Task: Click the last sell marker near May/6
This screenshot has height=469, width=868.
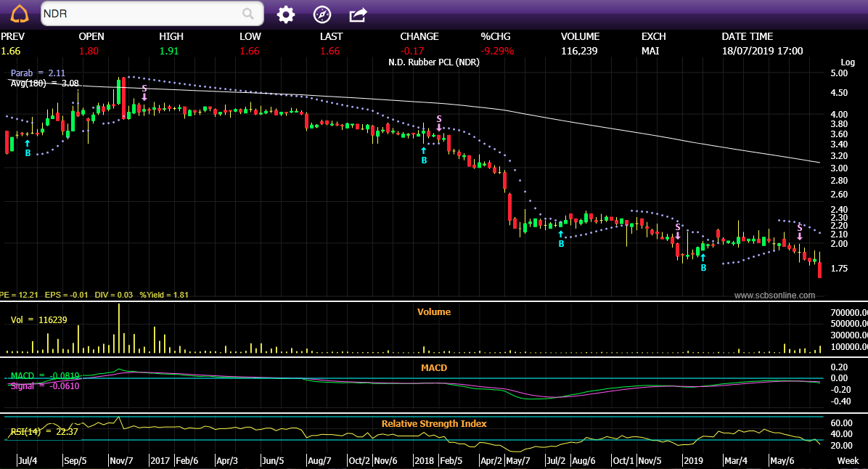Action: tap(800, 232)
